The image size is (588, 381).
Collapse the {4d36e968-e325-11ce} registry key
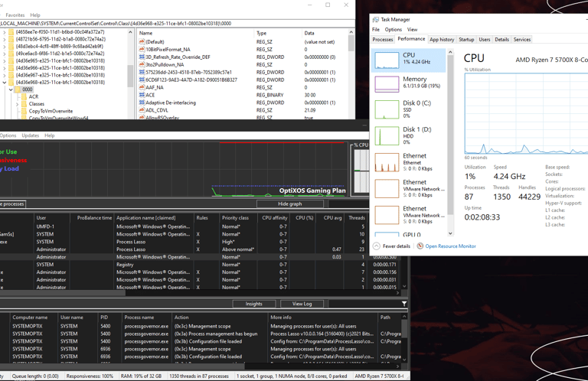click(4, 83)
